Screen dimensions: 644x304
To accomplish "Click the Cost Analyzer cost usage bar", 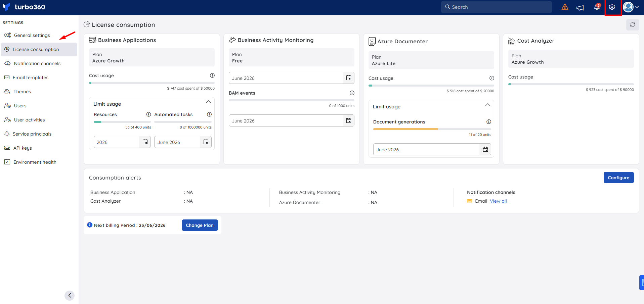I will tap(571, 84).
